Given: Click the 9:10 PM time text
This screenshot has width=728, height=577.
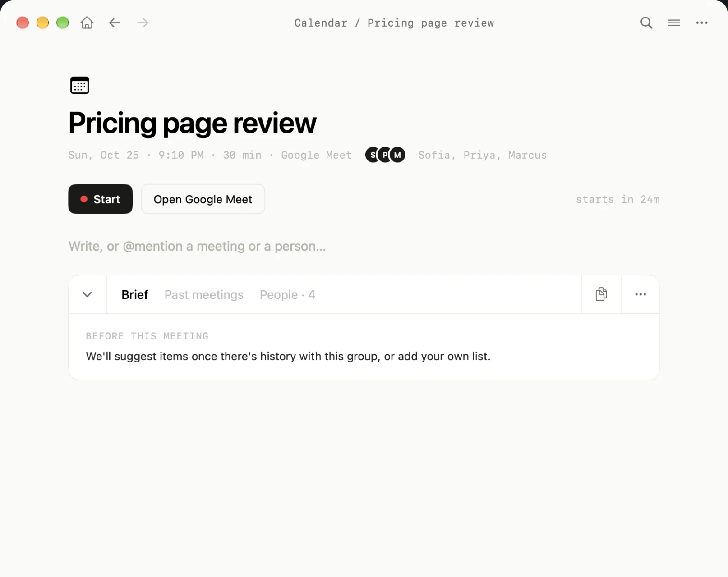Looking at the screenshot, I should (x=181, y=155).
